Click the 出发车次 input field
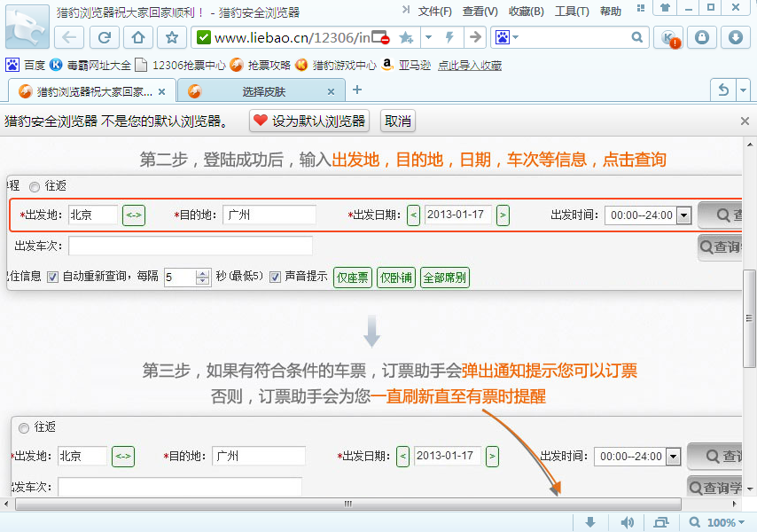The height and width of the screenshot is (532, 757). click(x=191, y=246)
